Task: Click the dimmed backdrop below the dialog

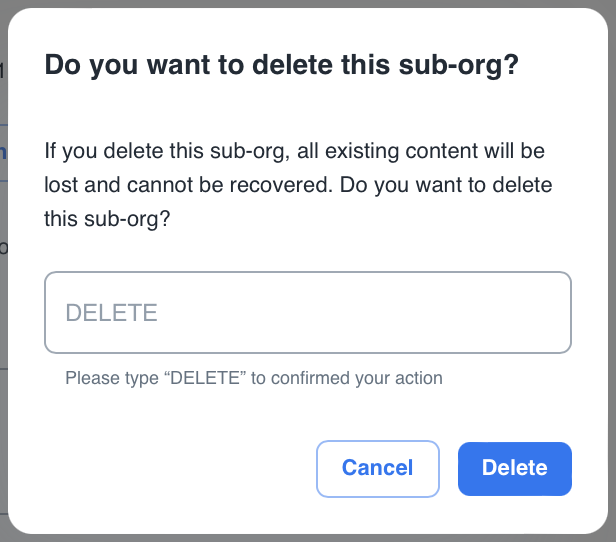Action: [x=308, y=538]
